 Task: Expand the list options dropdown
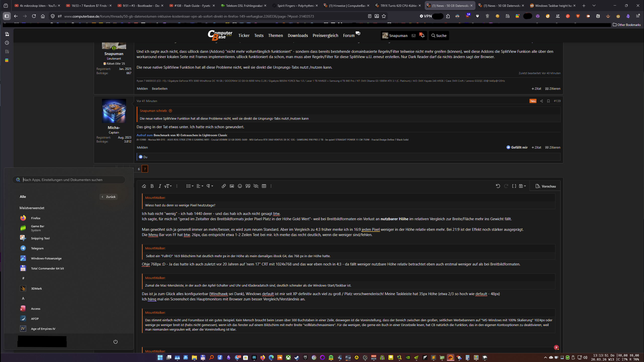coord(190,186)
